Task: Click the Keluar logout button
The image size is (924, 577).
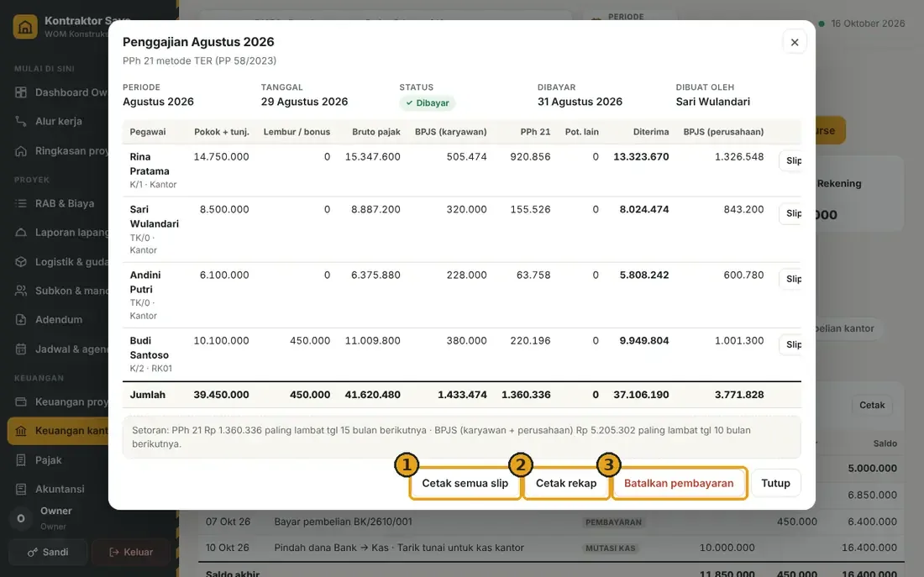Action: click(131, 553)
